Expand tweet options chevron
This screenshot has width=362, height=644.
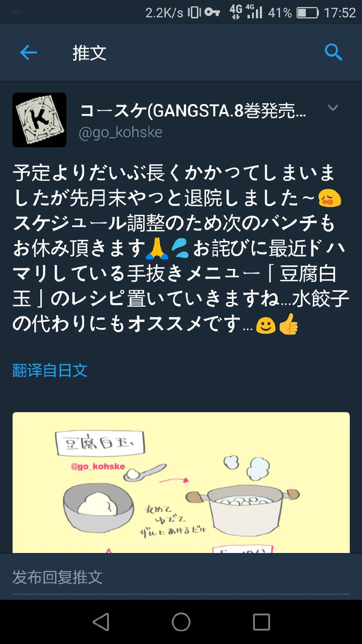tap(333, 108)
